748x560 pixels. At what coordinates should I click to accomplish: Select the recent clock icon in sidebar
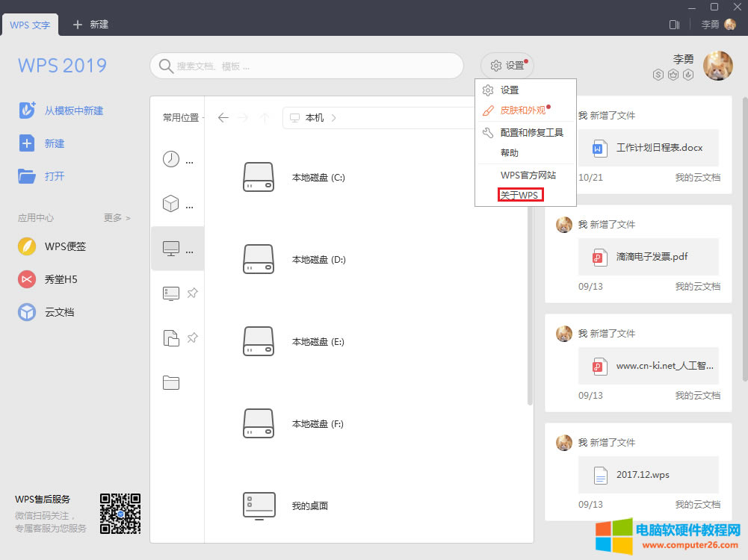tap(171, 159)
